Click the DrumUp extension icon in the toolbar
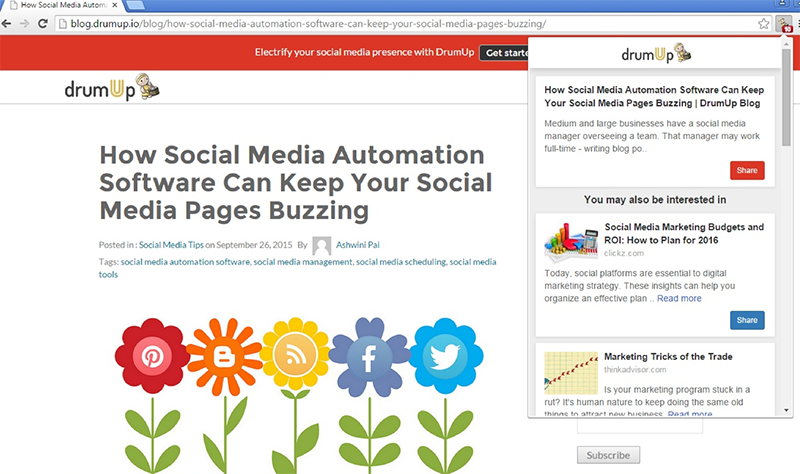The height and width of the screenshot is (474, 800). point(783,24)
